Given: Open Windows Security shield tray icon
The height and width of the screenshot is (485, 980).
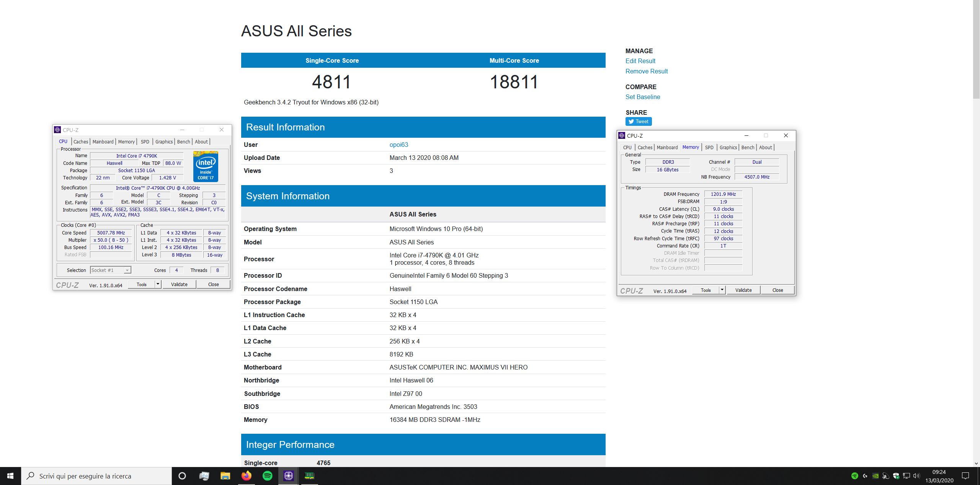Looking at the screenshot, I should click(x=896, y=476).
